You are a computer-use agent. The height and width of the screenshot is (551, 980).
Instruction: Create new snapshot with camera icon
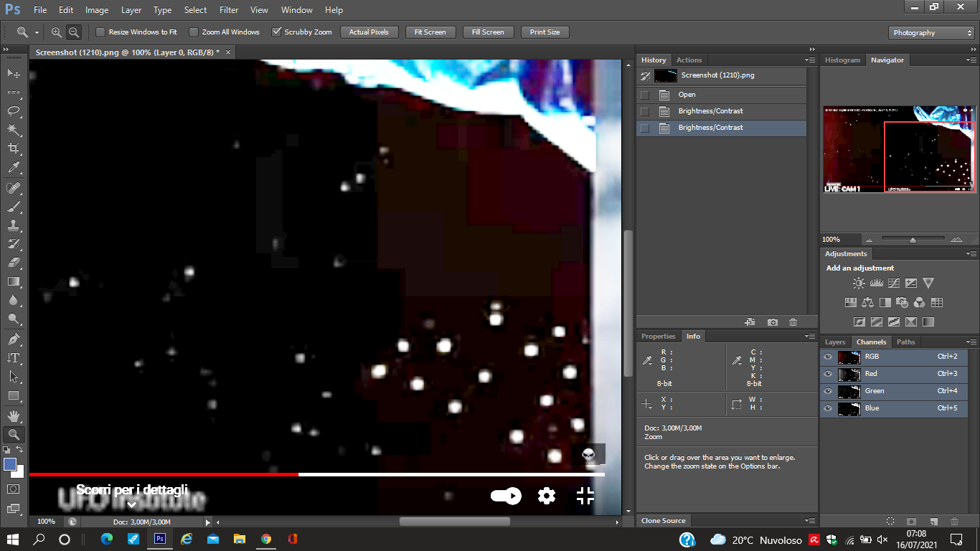click(x=772, y=323)
